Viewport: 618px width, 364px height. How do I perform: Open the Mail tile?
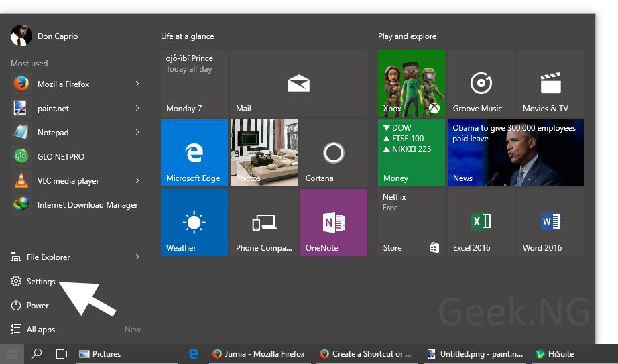299,83
